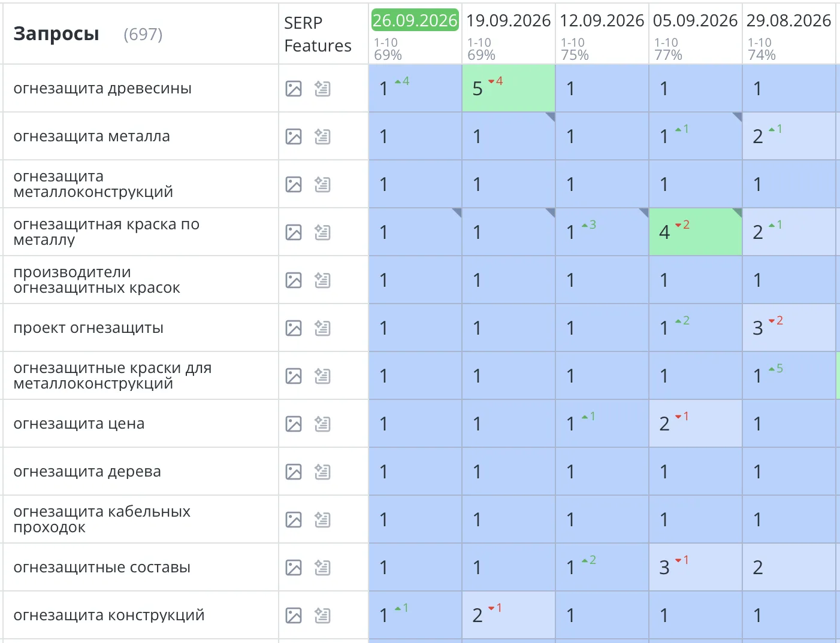Click the query огнезащита цена
This screenshot has width=840, height=643.
pos(79,424)
